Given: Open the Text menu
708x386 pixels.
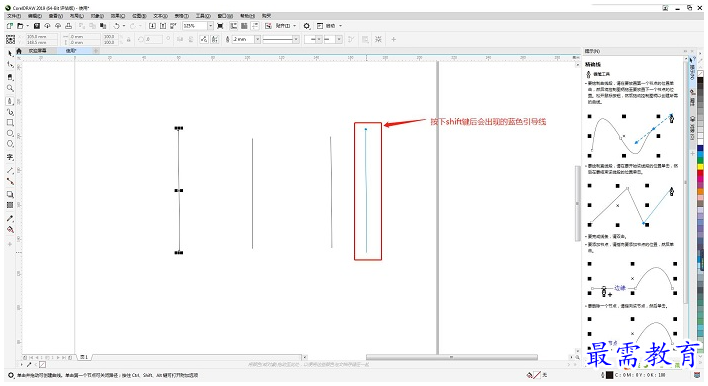Looking at the screenshot, I should 160,16.
